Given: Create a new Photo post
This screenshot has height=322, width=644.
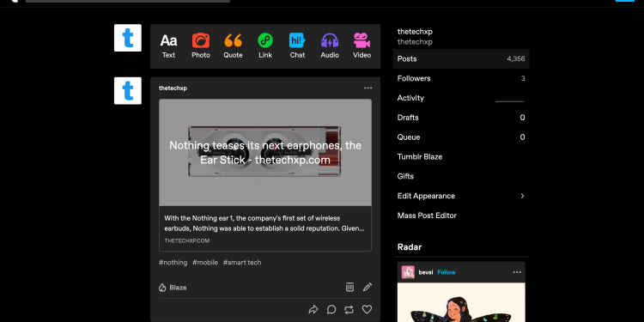Looking at the screenshot, I should [x=201, y=46].
